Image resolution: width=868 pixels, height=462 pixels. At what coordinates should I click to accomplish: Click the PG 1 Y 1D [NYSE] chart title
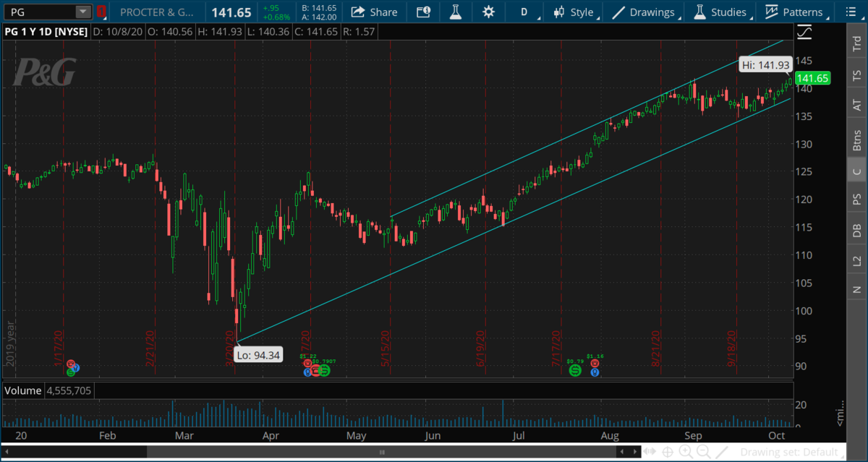tap(45, 32)
